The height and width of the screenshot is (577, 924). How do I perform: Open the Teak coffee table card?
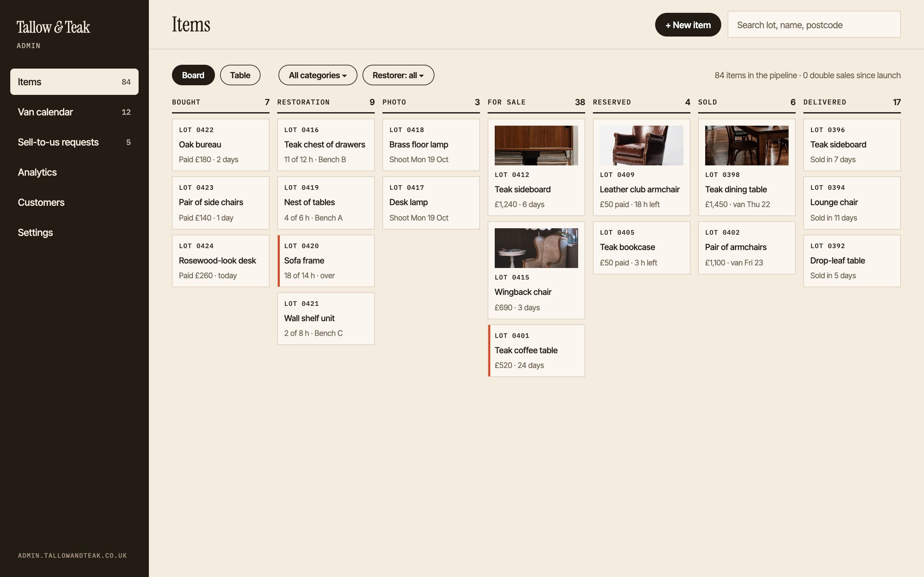[x=536, y=351]
